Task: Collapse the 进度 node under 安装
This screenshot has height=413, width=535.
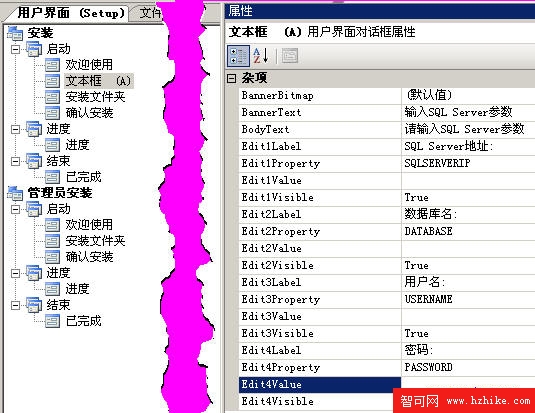Action: coord(15,129)
